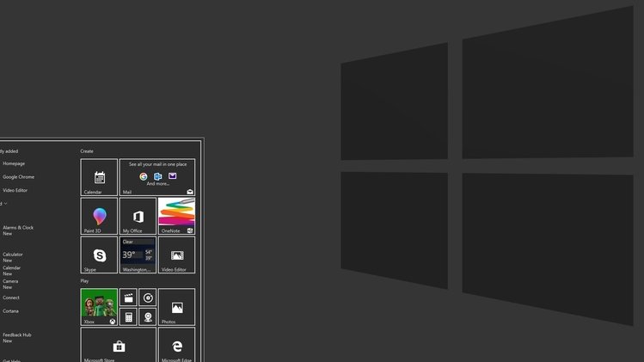Open Video Editor from the recently added list
644x362 pixels.
[x=15, y=190]
